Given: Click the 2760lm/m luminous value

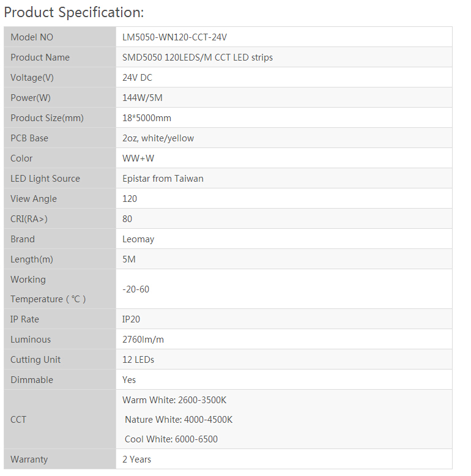Looking at the screenshot, I should coord(143,340).
